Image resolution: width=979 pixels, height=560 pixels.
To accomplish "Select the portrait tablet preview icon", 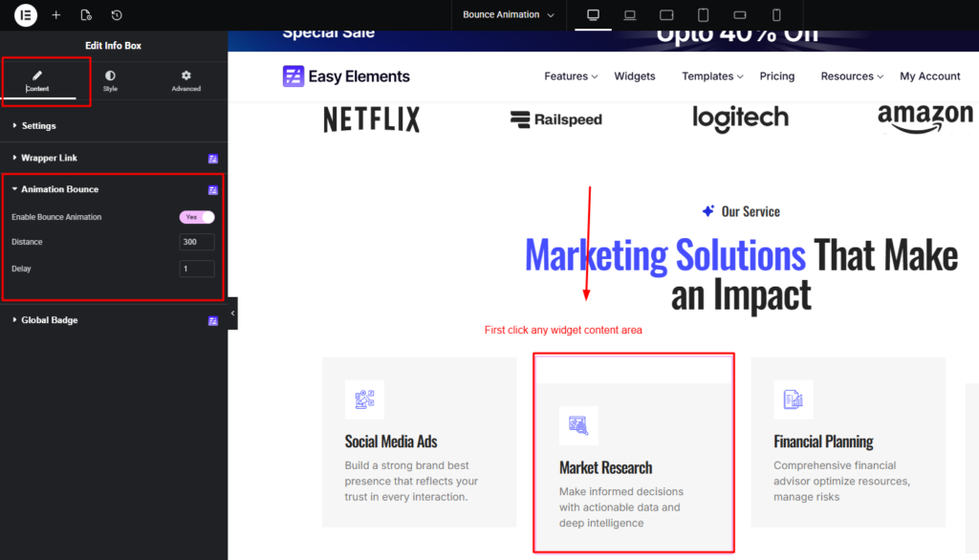I will (x=704, y=15).
